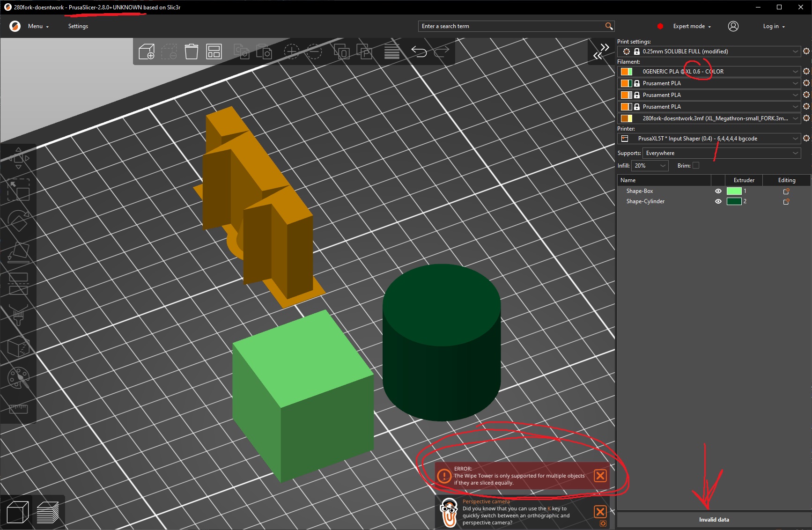The height and width of the screenshot is (530, 812).
Task: Click the Invalid data button
Action: 714,520
